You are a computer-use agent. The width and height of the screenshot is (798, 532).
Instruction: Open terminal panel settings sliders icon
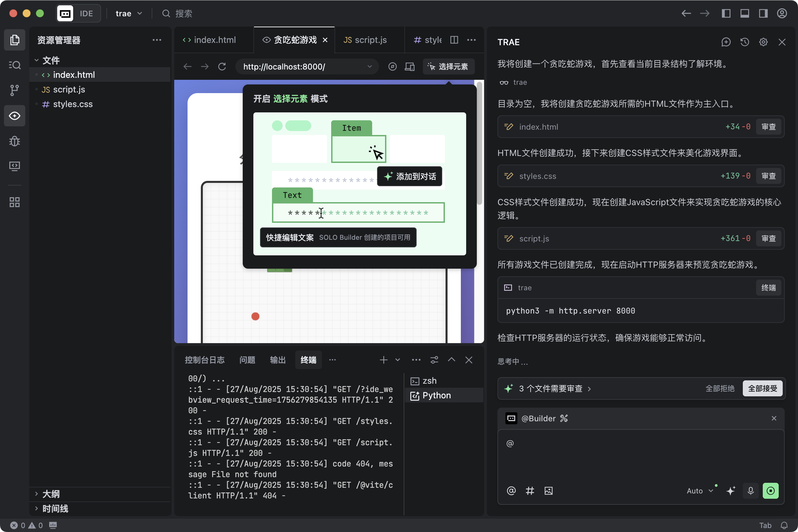pyautogui.click(x=434, y=360)
